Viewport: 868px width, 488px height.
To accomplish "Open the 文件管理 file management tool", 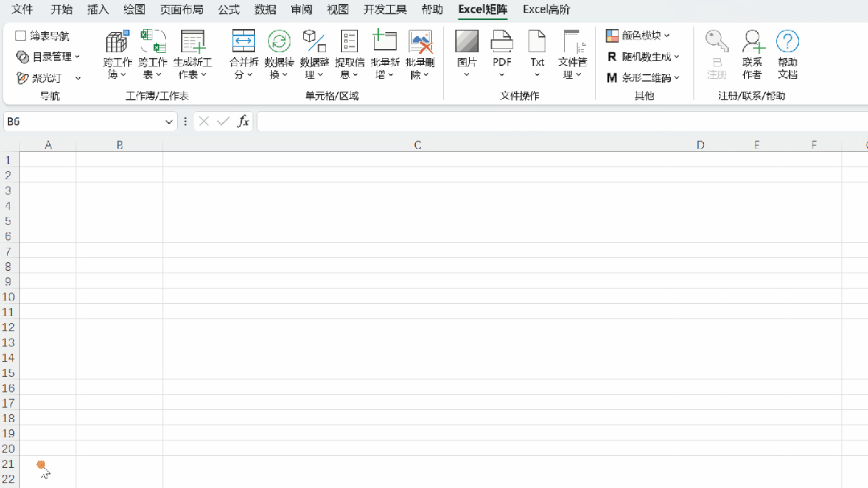I will point(573,55).
